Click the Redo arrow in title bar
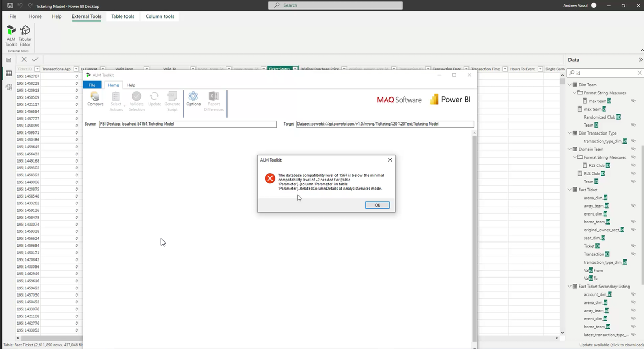 pos(30,5)
